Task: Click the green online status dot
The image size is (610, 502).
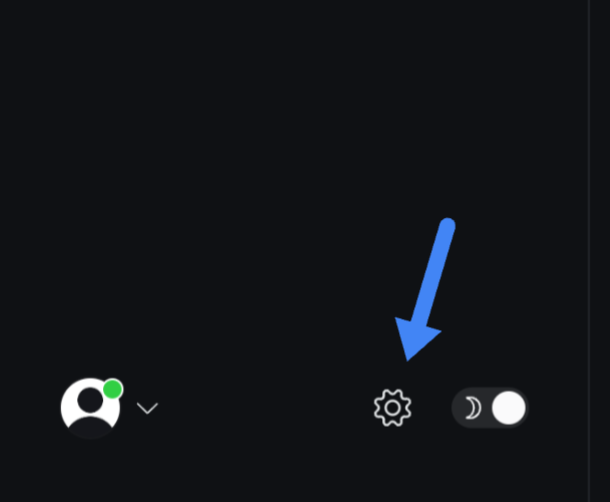Action: [113, 390]
